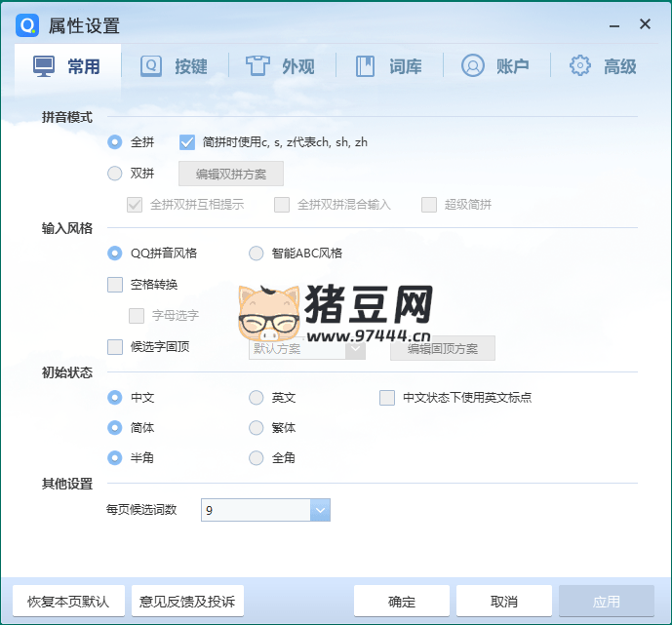This screenshot has width=672, height=625.
Task: Toggle 字母选字 checkbox
Action: [x=137, y=316]
